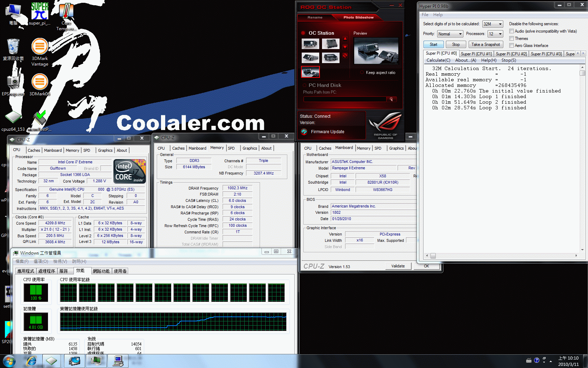Open the digits of pi 32M dropdown

coord(493,24)
